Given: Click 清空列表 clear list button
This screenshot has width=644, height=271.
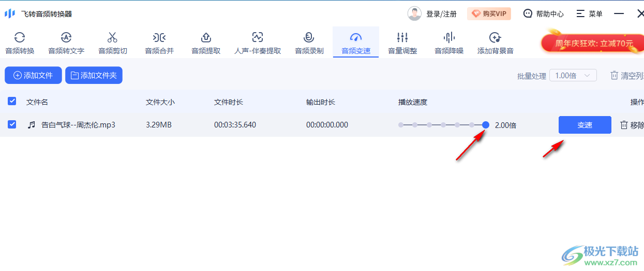Looking at the screenshot, I should pyautogui.click(x=627, y=76).
